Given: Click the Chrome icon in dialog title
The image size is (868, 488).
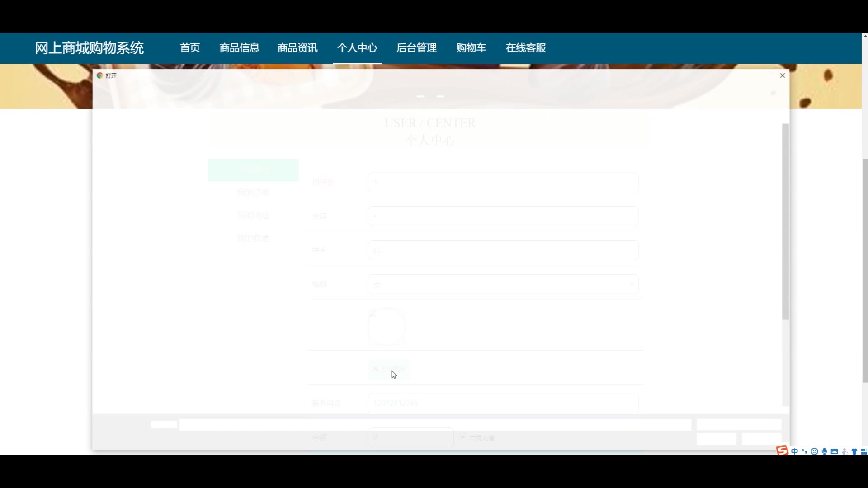Looking at the screenshot, I should click(99, 75).
